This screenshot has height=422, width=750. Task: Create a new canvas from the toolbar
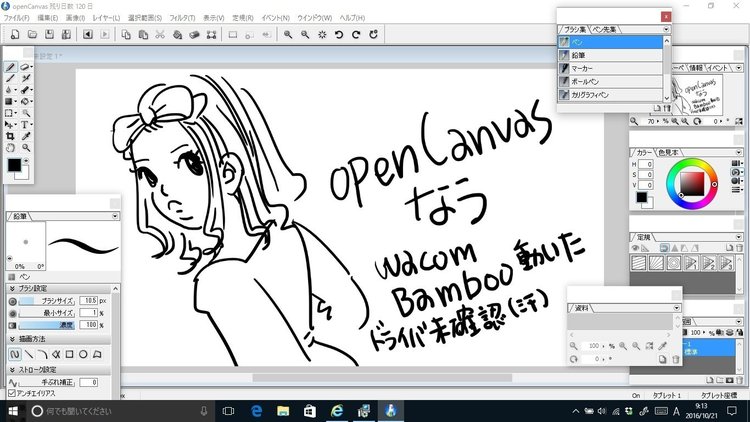15,34
